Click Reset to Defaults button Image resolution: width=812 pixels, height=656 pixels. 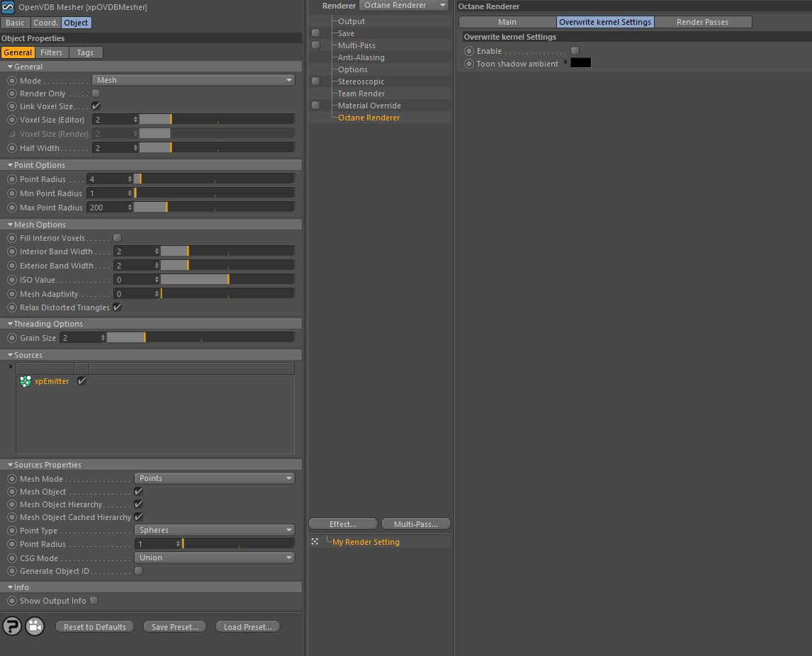95,626
